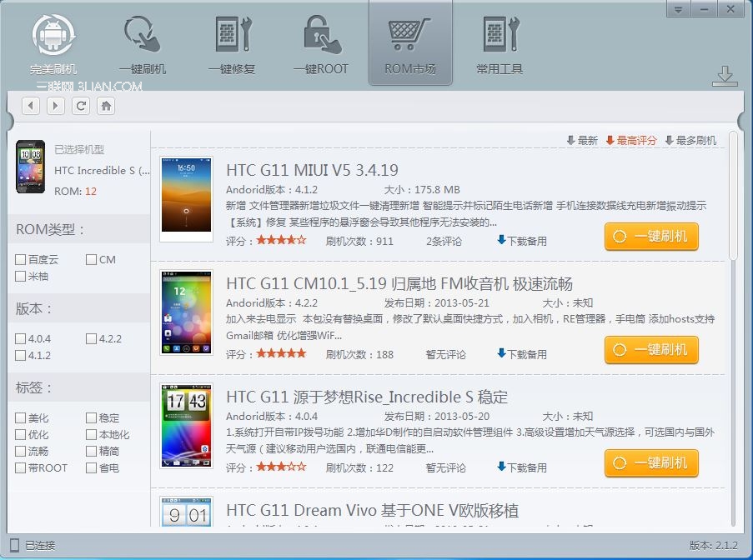The image size is (753, 560).
Task: Tick the 精简 tag checkbox
Action: (x=91, y=451)
